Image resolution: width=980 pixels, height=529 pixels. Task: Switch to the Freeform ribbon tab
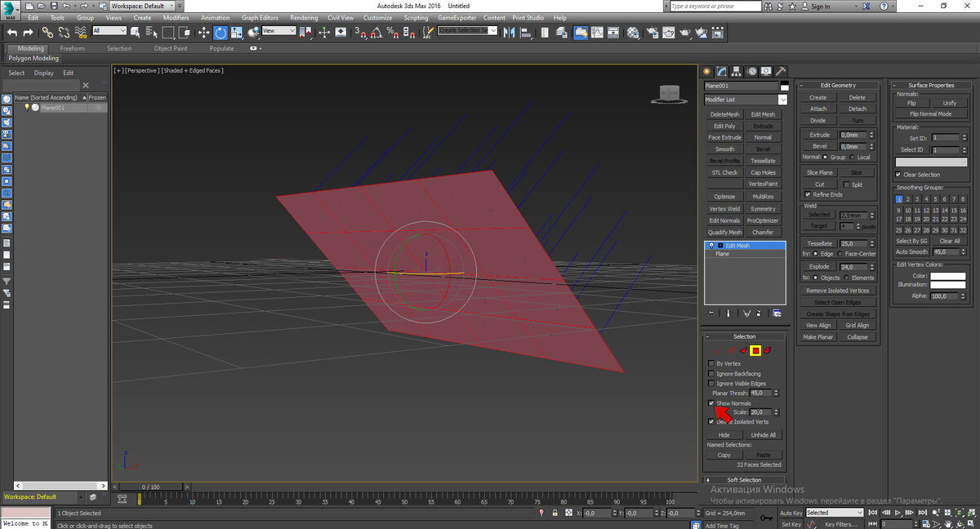pyautogui.click(x=72, y=48)
